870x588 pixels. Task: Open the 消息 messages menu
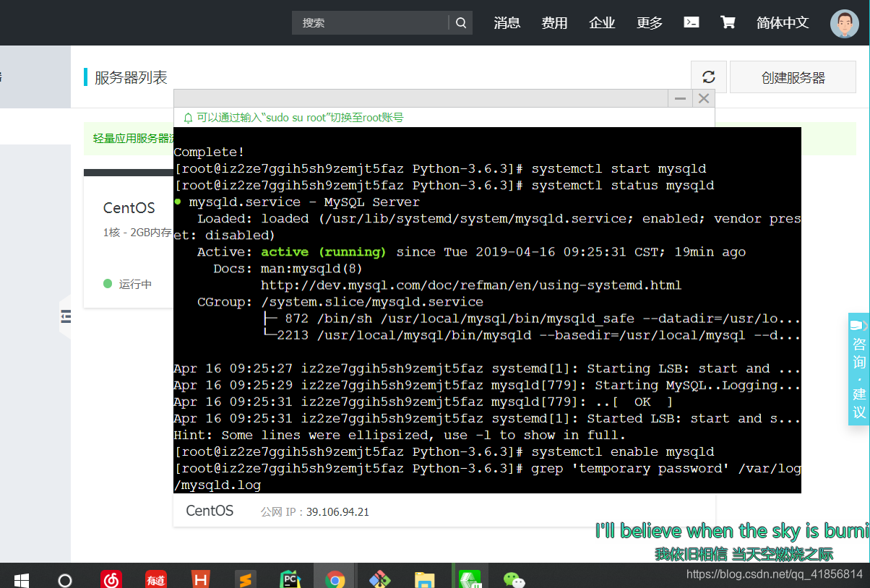coord(507,23)
